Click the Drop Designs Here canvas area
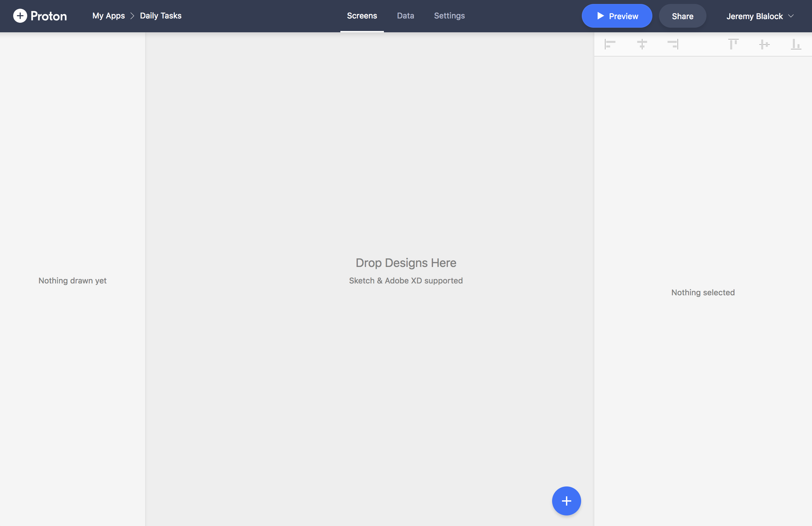 406,263
